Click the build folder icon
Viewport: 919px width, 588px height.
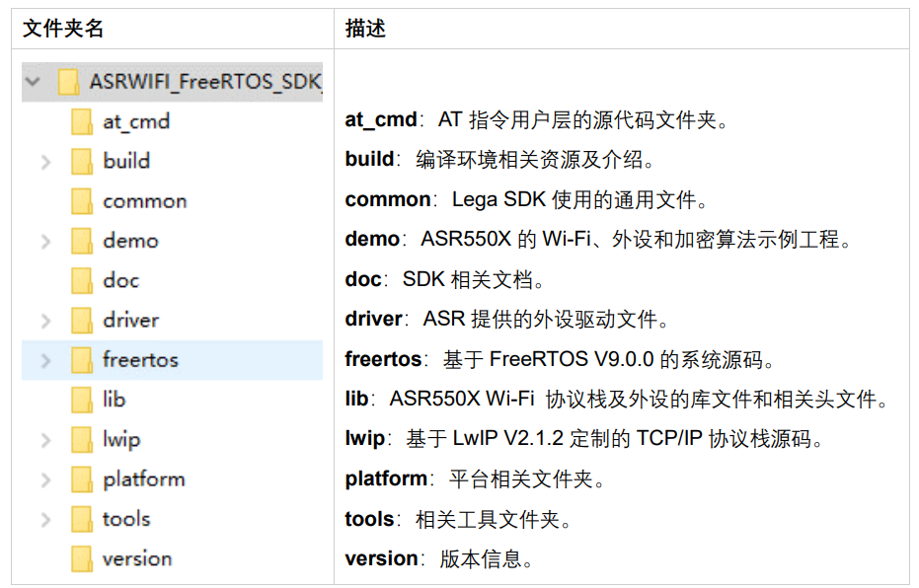click(82, 162)
